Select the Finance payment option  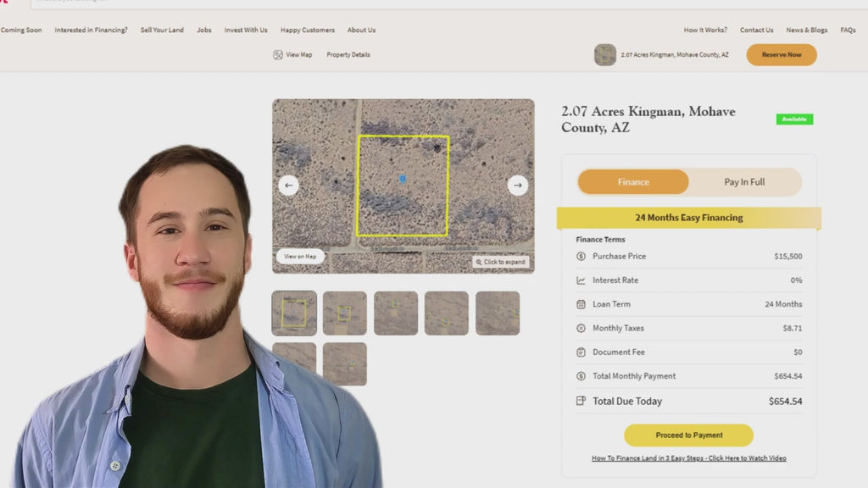[x=633, y=182]
